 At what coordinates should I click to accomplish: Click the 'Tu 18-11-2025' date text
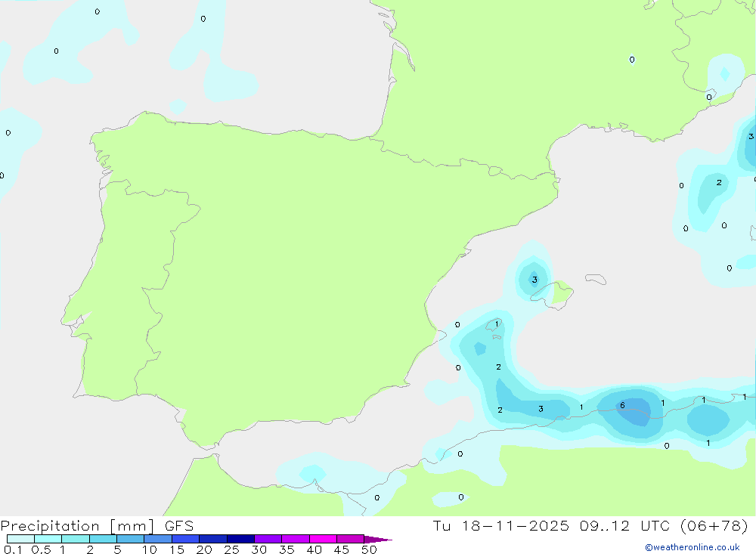pyautogui.click(x=500, y=525)
